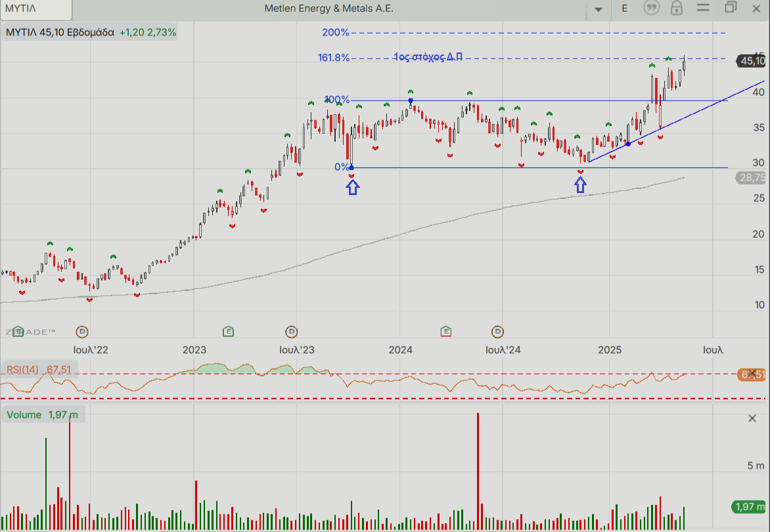Click the Metlen Energy & Metals A.E. title
Image resolution: width=770 pixels, height=532 pixels.
(x=329, y=9)
